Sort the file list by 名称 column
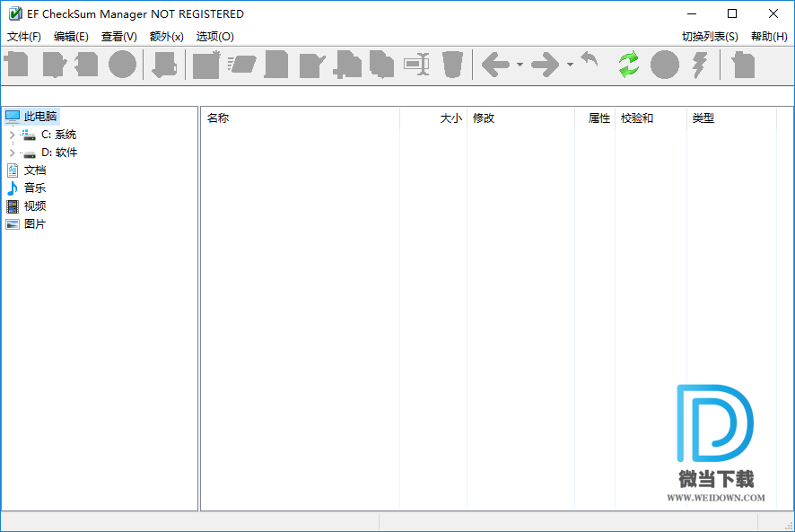This screenshot has width=795, height=532. pos(218,118)
